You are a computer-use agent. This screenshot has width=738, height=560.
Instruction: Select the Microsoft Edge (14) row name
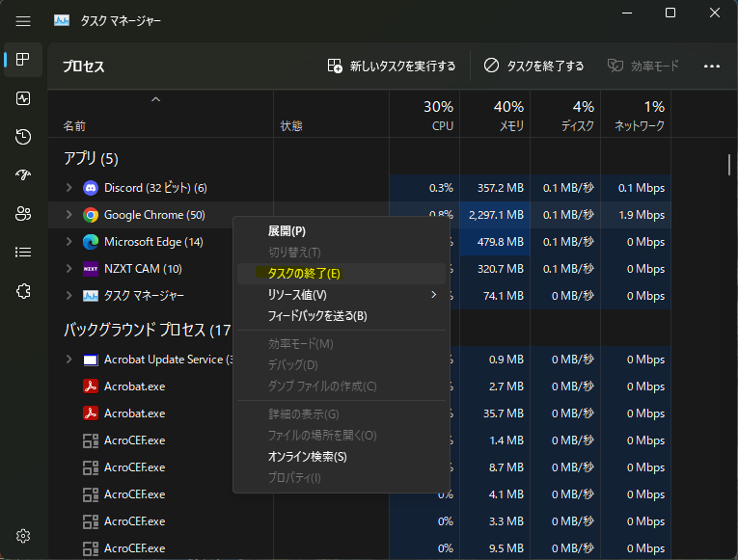153,242
